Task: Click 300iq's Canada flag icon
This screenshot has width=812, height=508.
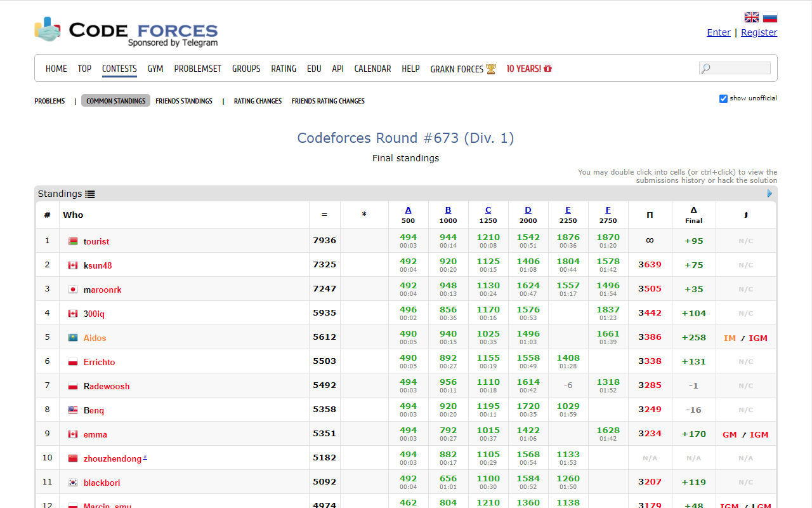Action: click(73, 314)
